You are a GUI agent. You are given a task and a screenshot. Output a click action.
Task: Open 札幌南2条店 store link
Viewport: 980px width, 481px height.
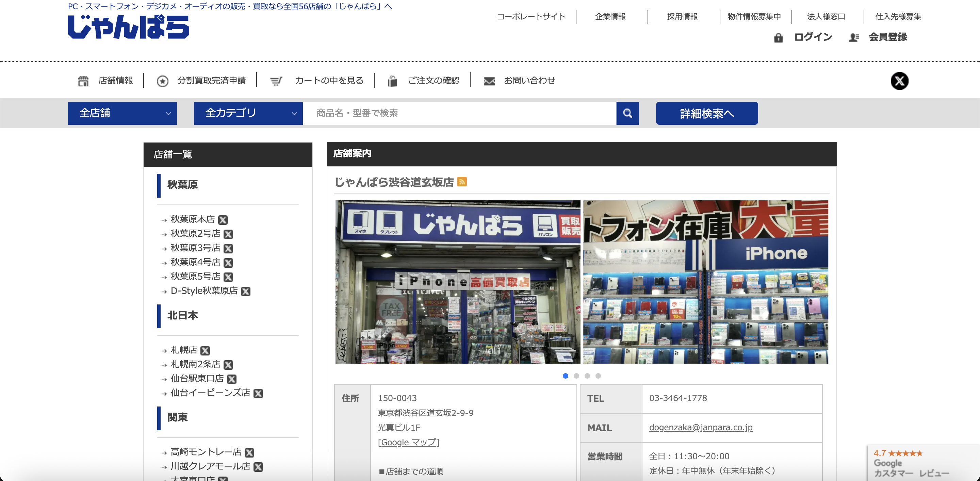(x=195, y=364)
